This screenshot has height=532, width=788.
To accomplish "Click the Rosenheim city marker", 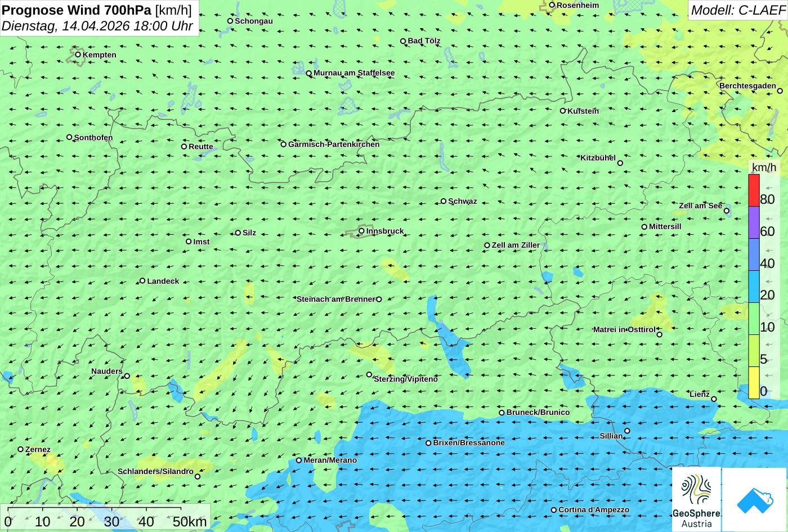I will 552,5.
